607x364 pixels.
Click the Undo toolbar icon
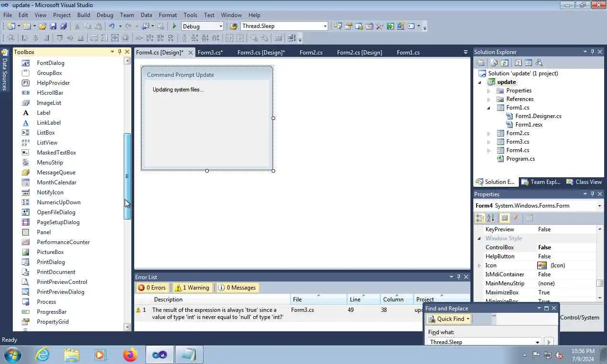(112, 27)
